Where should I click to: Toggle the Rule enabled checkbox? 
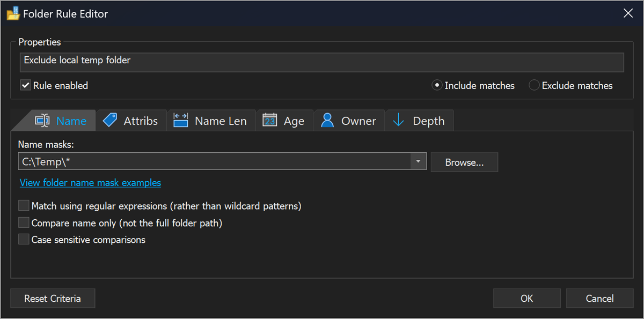click(25, 85)
